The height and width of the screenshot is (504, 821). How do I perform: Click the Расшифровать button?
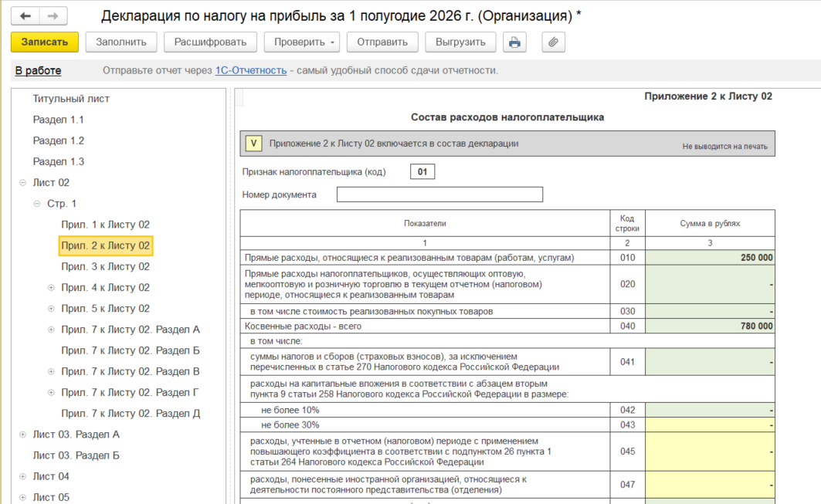coord(210,42)
